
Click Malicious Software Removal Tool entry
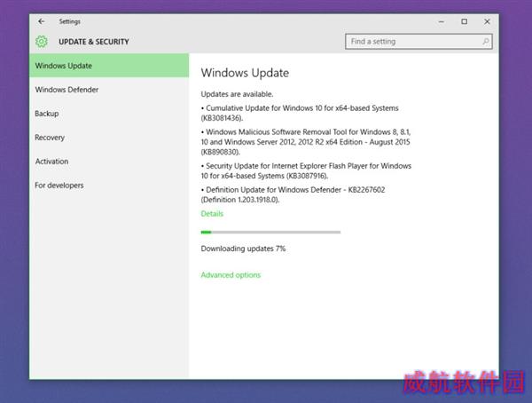tap(306, 142)
